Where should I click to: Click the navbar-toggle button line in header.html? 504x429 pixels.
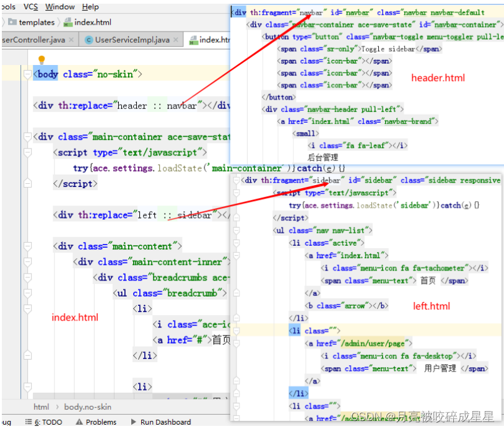pos(383,37)
